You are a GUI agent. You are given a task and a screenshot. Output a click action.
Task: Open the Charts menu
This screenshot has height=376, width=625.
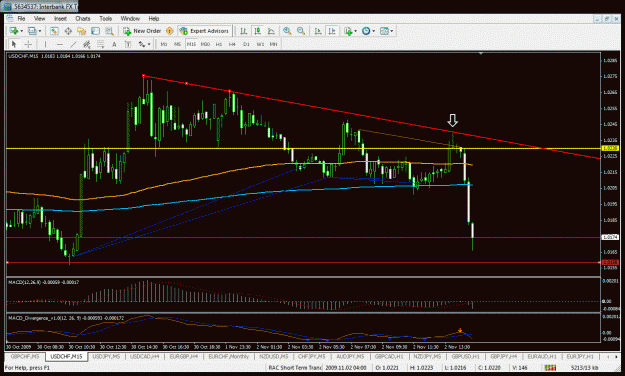[83, 19]
